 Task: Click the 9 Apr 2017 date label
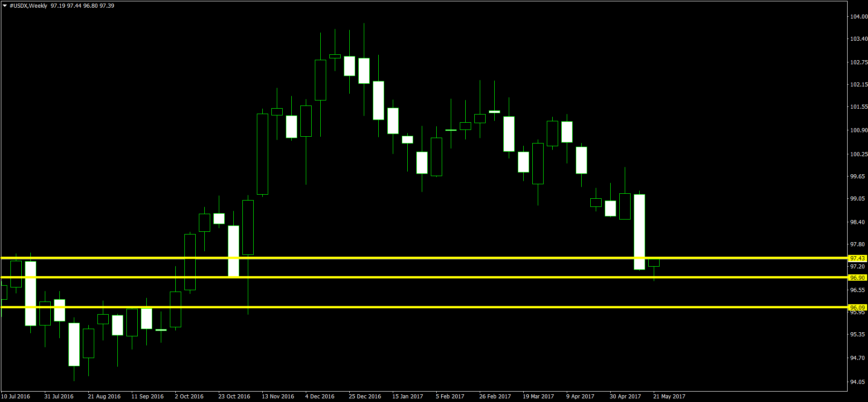pyautogui.click(x=580, y=397)
